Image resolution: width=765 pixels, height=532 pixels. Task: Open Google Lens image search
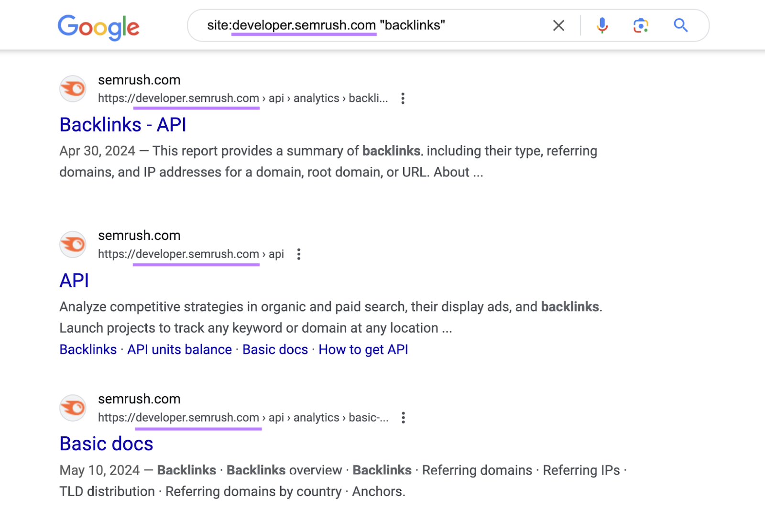click(x=640, y=25)
